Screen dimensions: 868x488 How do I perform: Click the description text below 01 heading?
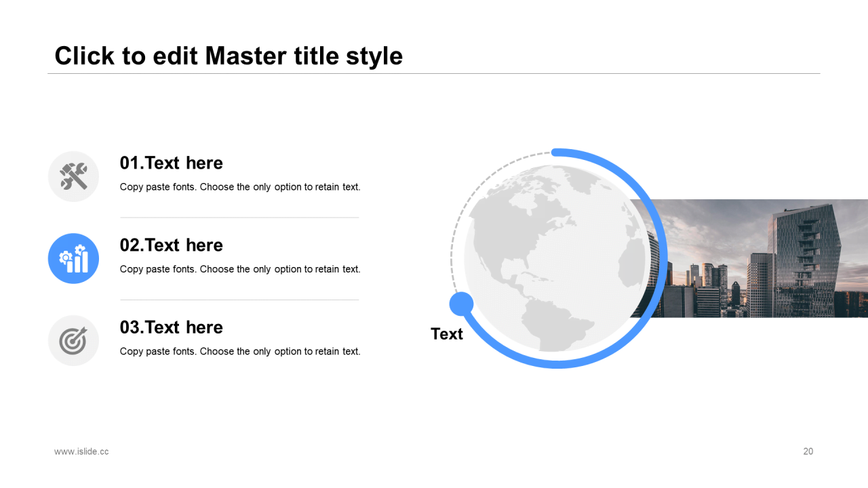pos(240,187)
